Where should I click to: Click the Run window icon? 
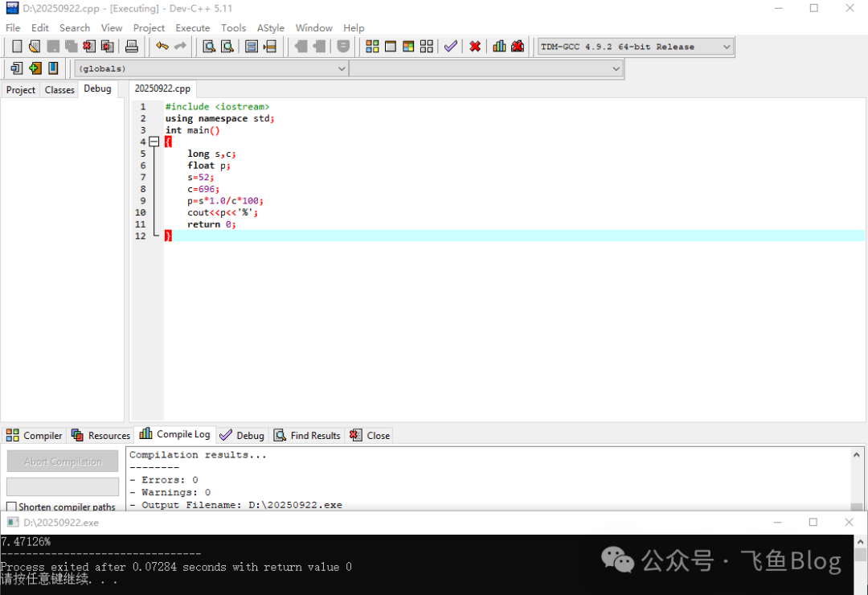pos(391,47)
